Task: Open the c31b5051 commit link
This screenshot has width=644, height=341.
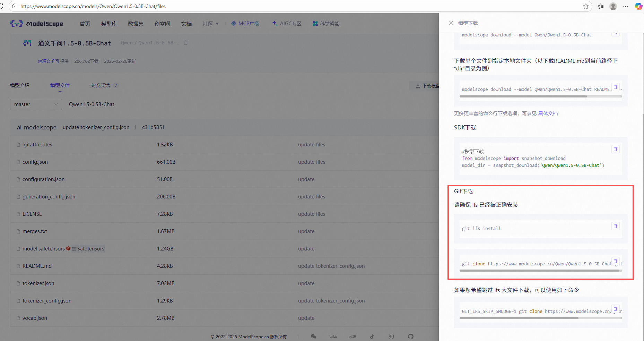Action: [x=154, y=127]
